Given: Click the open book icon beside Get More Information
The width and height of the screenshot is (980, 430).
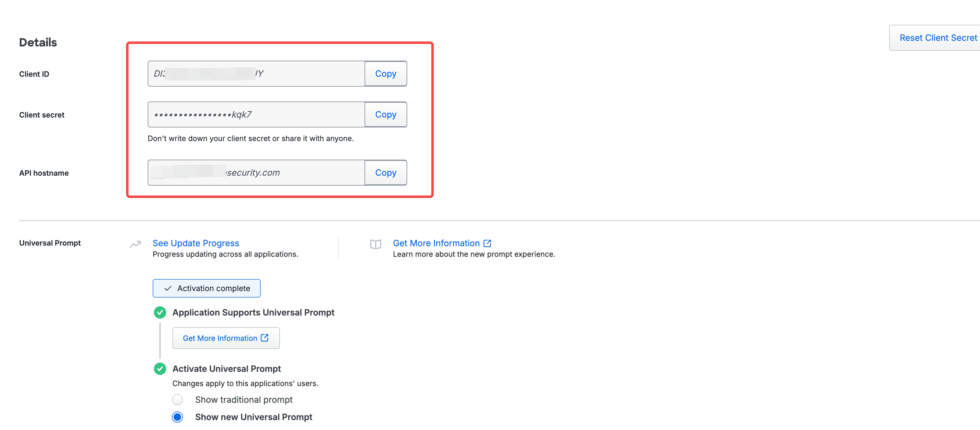Looking at the screenshot, I should [x=375, y=244].
